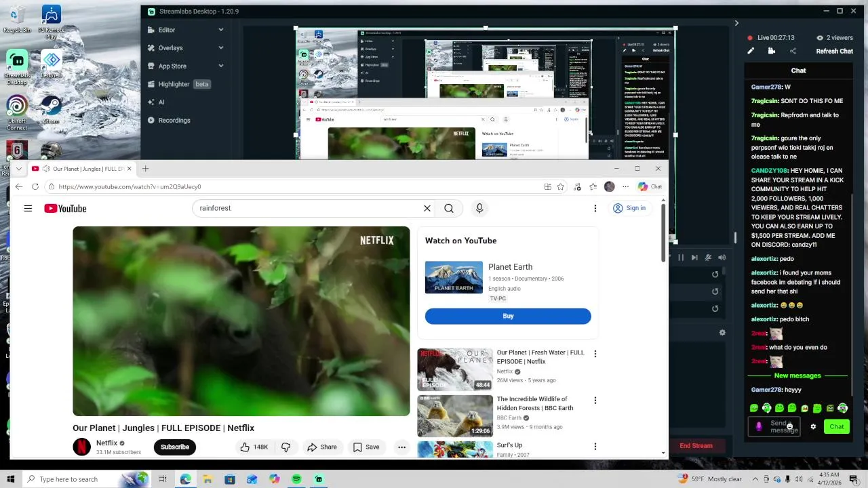The width and height of the screenshot is (868, 488).
Task: Click the purple microphone in chat input
Action: coord(759,426)
